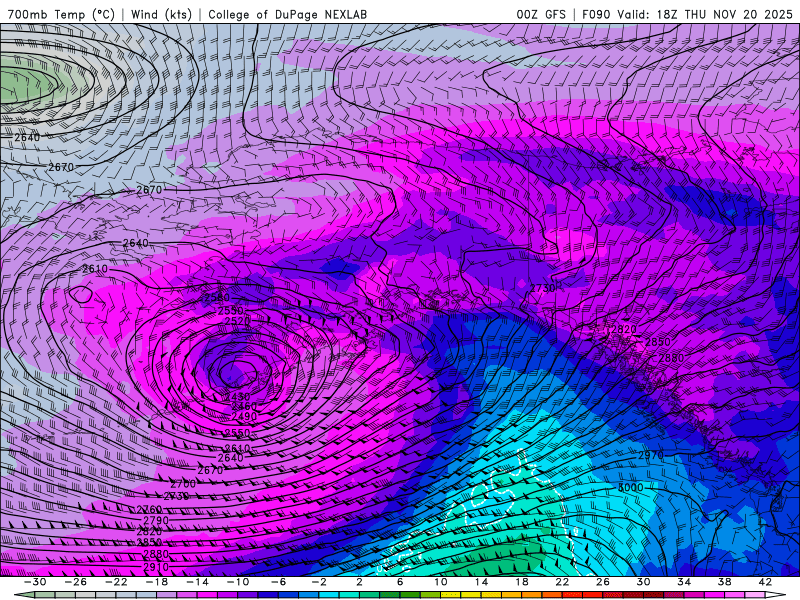
Task: Click the 2520 contour label
Action: (x=237, y=321)
